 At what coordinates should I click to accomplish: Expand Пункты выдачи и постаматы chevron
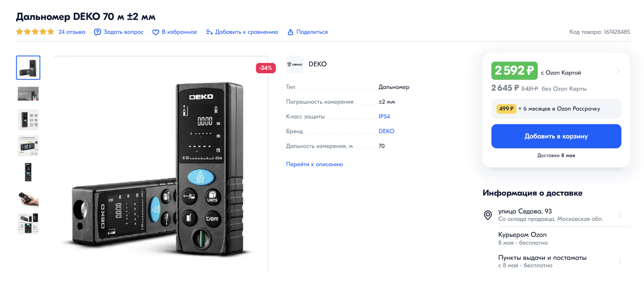pos(620,262)
